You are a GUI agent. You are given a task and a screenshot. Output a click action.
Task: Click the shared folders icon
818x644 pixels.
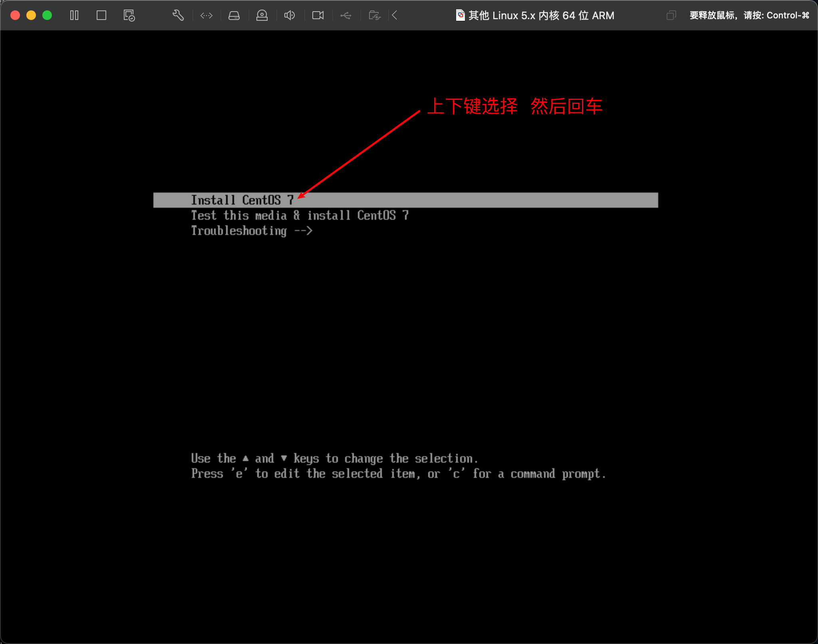(375, 16)
